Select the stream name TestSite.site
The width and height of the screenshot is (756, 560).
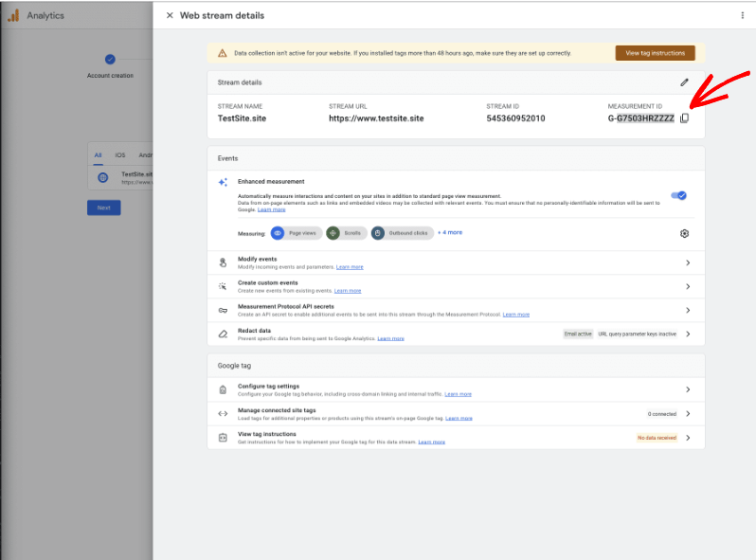tap(242, 118)
